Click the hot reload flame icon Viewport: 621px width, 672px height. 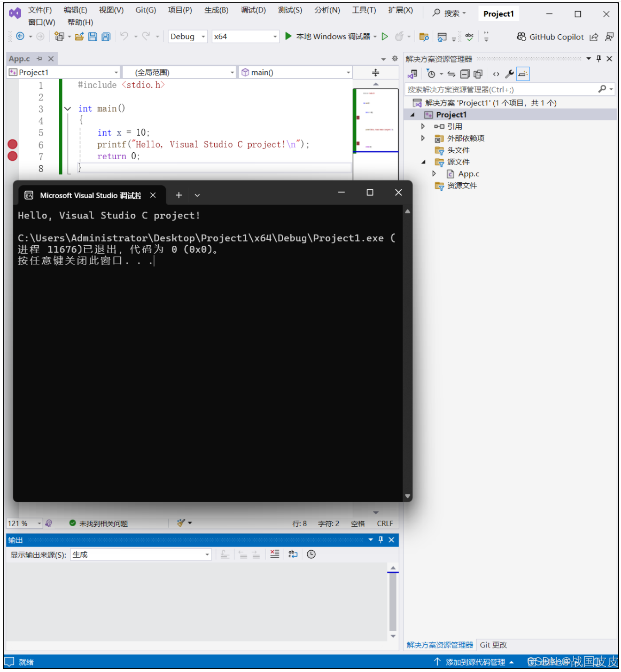point(399,36)
